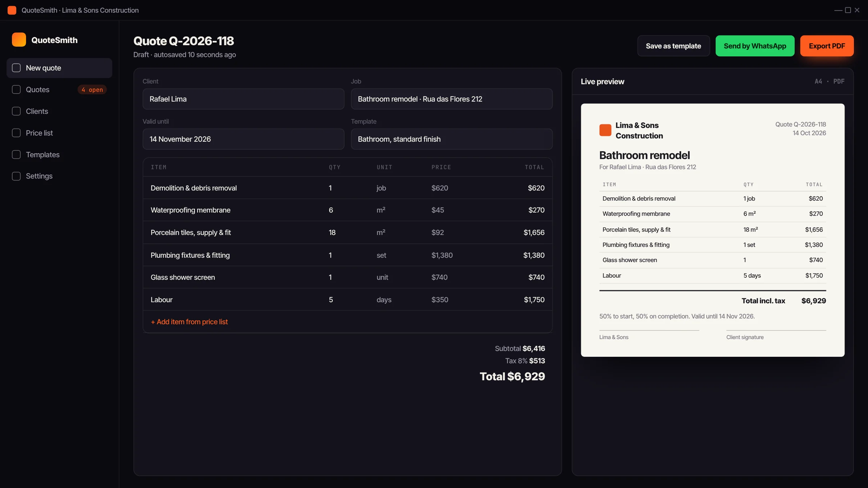
Task: Click the QuoteSmith orange logo in sidebar
Action: coord(19,40)
